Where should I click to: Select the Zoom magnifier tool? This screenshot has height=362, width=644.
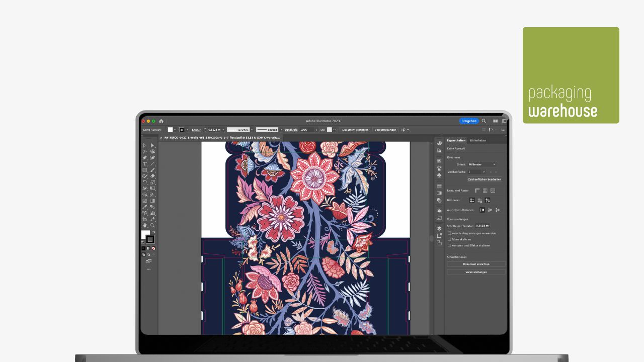(x=152, y=225)
